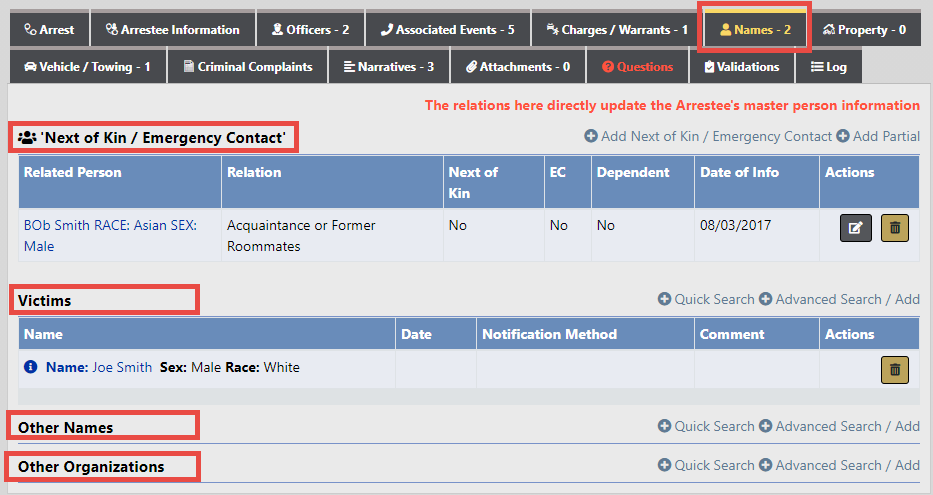Image resolution: width=933 pixels, height=495 pixels.
Task: Open the Narratives - 3 tab
Action: coord(389,67)
